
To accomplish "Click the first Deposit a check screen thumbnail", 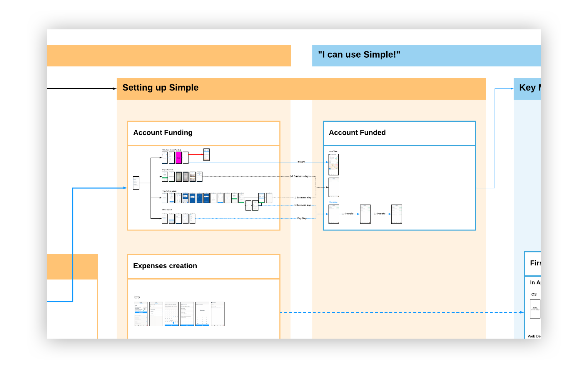I will tap(165, 177).
